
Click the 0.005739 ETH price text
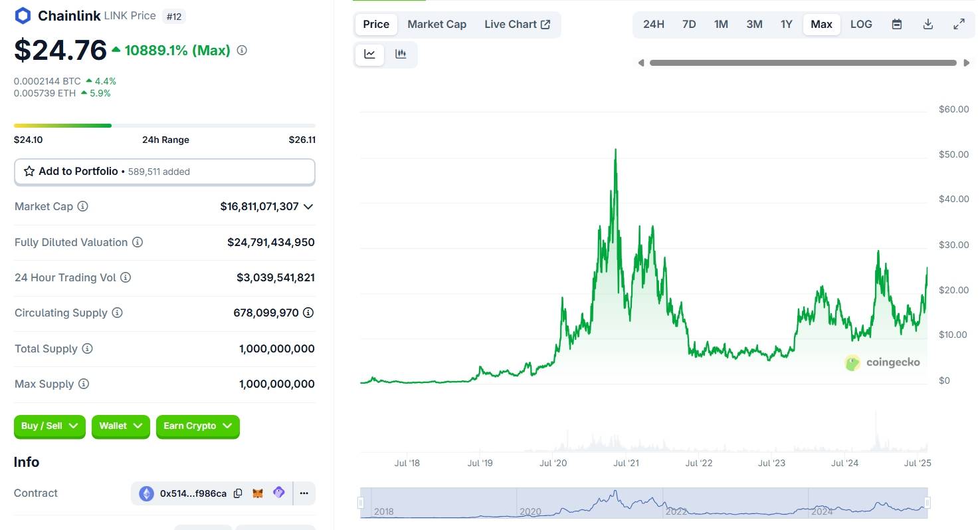45,93
